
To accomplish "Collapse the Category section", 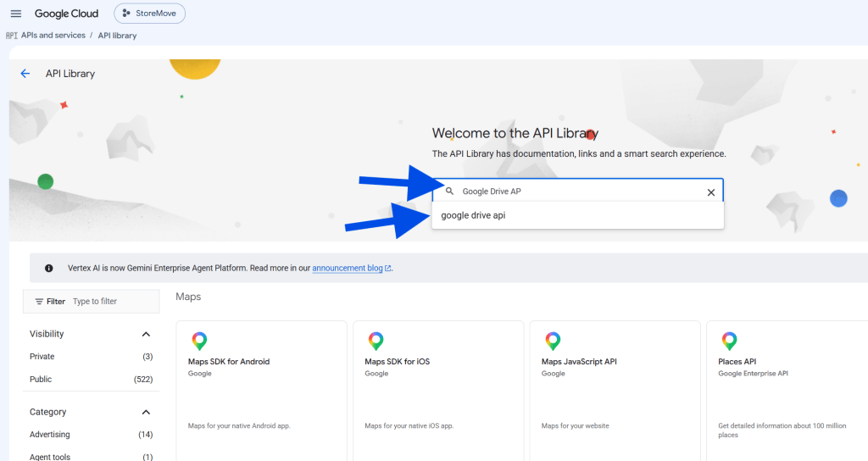I will [x=146, y=413].
